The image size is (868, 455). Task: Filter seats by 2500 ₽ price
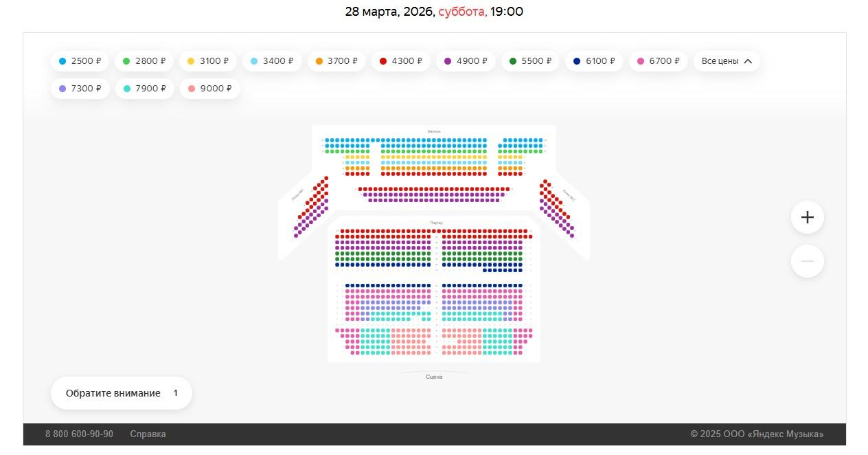[80, 61]
